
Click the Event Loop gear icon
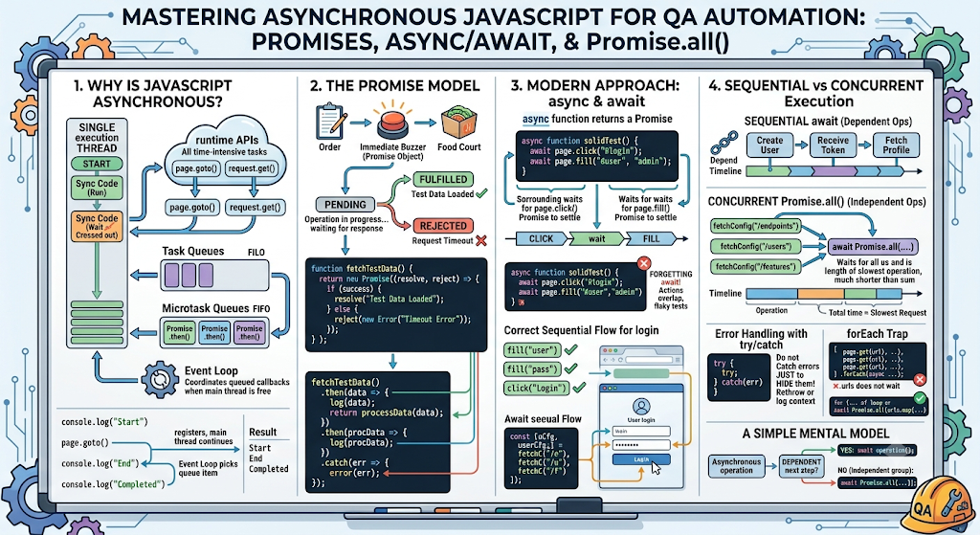(160, 379)
